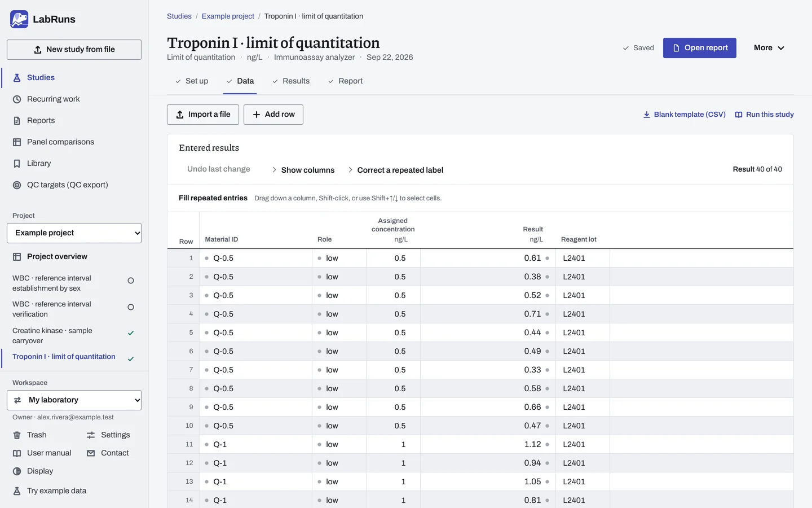Click the Reports document icon
The image size is (812, 508).
[x=17, y=121]
